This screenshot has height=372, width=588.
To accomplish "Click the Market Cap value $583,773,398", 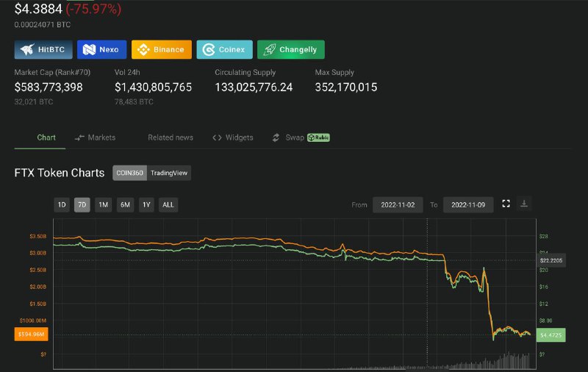I will pyautogui.click(x=49, y=87).
